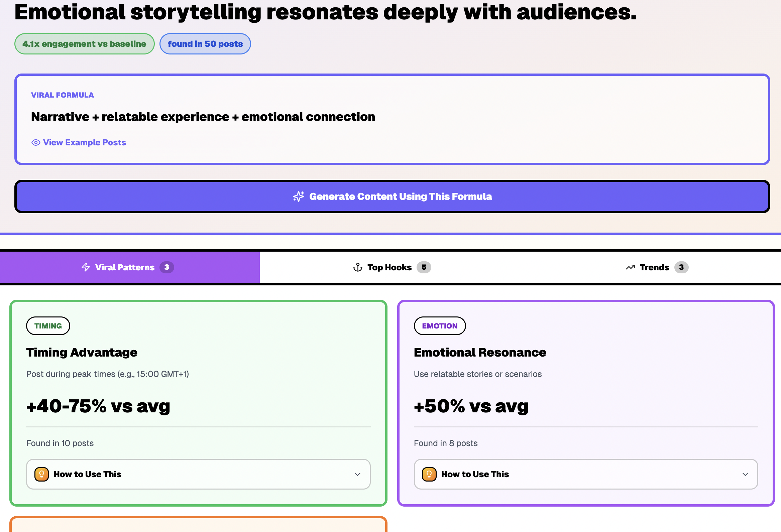
Task: Click the eye icon beside View Example Posts
Action: [36, 142]
